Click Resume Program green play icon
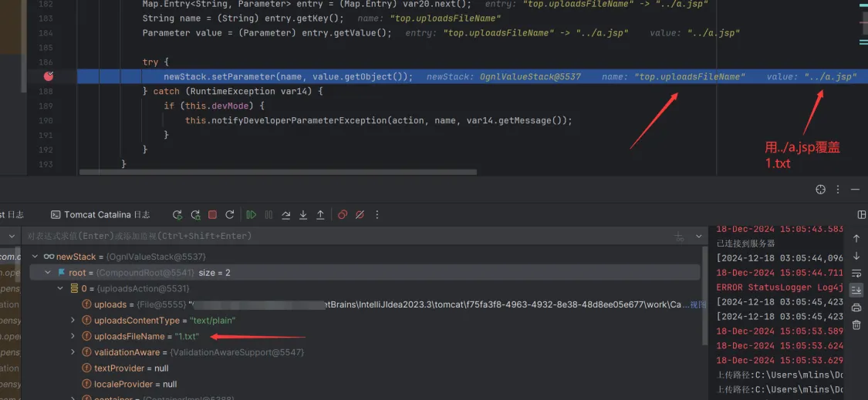 (251, 215)
